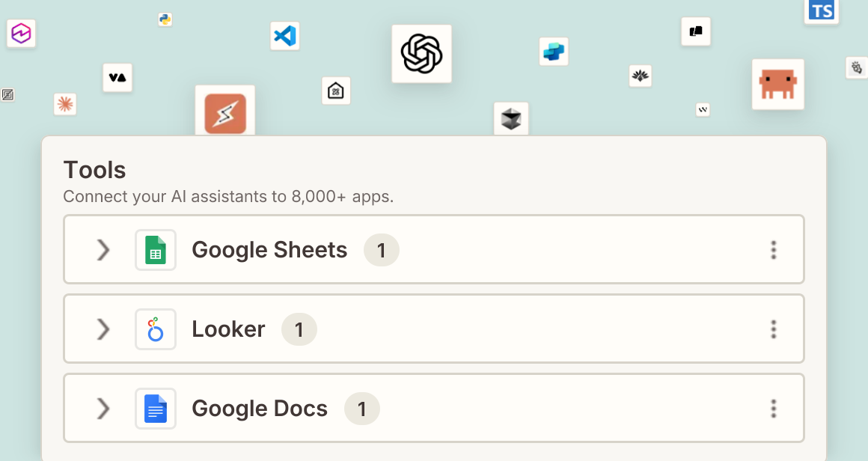Select the Visual Studio Code icon
This screenshot has height=461, width=868.
point(285,36)
